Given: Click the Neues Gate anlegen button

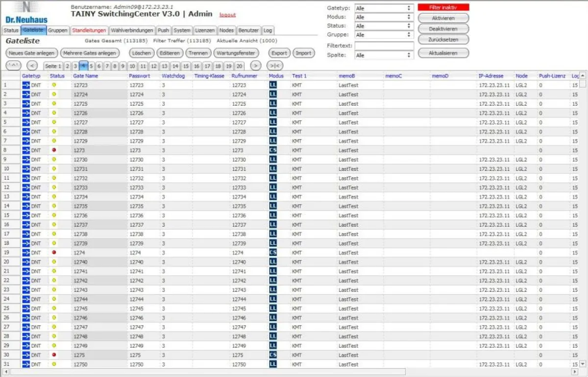Looking at the screenshot, I should coord(30,53).
